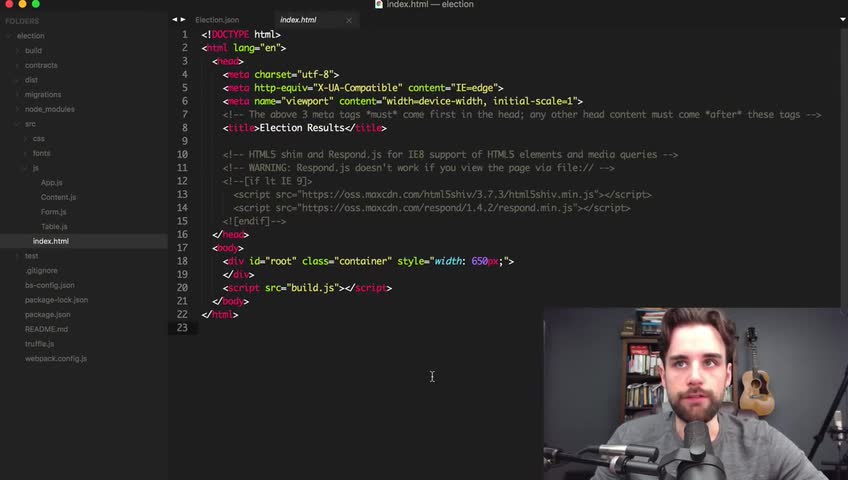Click the FOLDERS sidebar heading
This screenshot has width=848, height=480.
click(x=22, y=21)
